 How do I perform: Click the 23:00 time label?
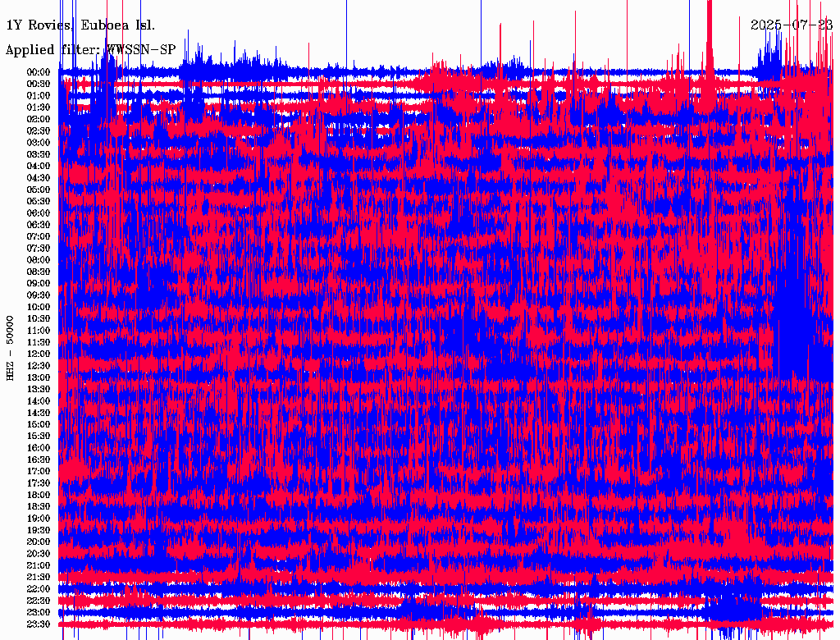(x=39, y=612)
